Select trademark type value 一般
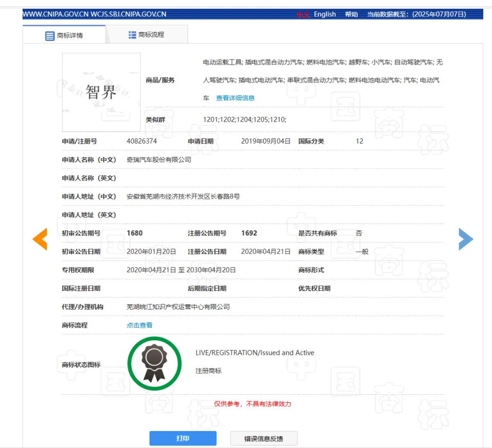The width and height of the screenshot is (492, 448). (x=362, y=252)
